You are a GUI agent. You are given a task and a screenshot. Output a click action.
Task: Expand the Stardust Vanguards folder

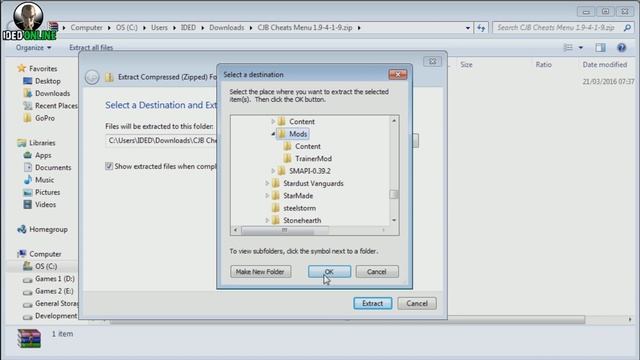(x=267, y=183)
